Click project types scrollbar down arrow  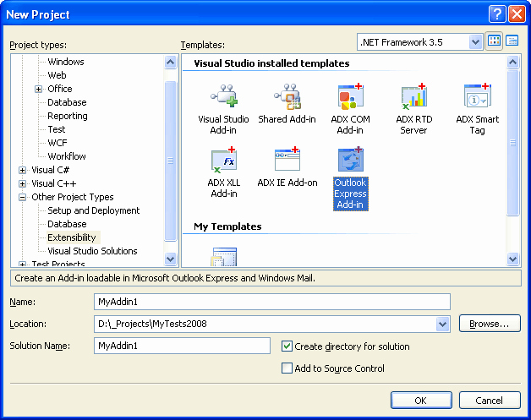coord(170,259)
